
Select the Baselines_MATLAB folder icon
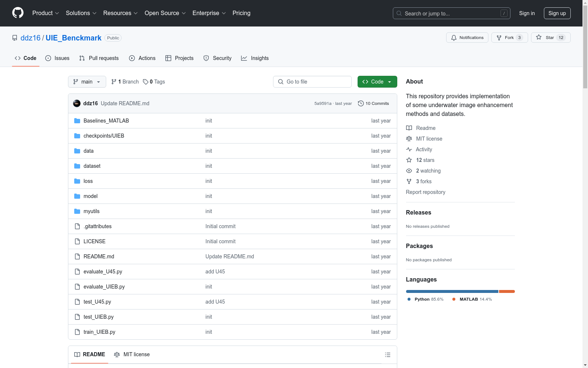tap(77, 121)
